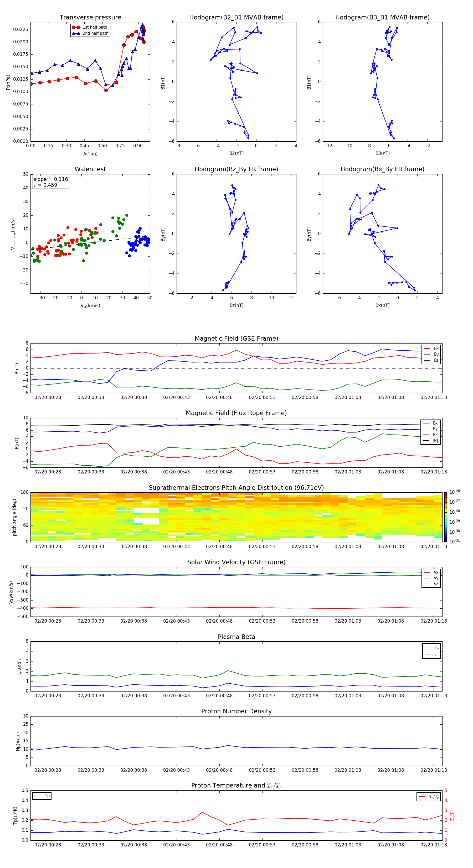Click the 'r = 0.459' annotation
The height and width of the screenshot is (868, 473).
point(45,185)
